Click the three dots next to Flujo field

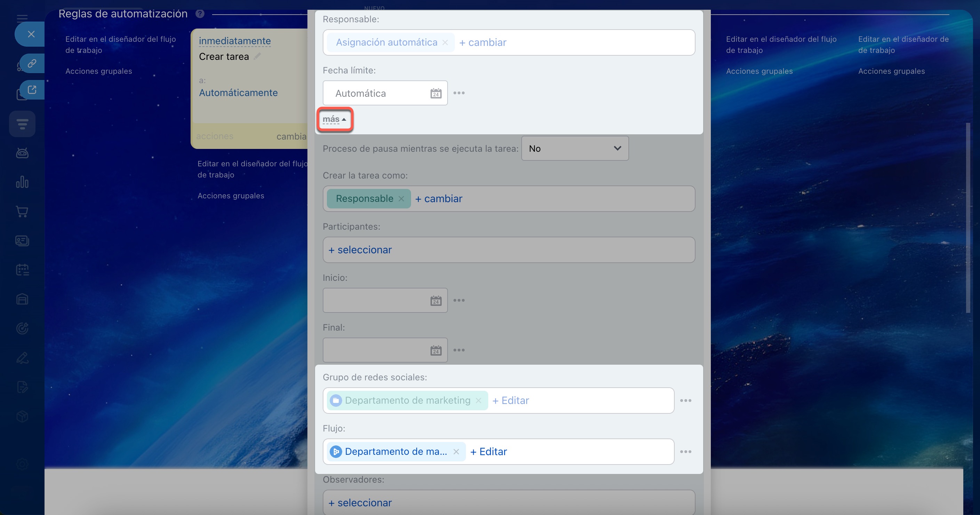pos(685,452)
